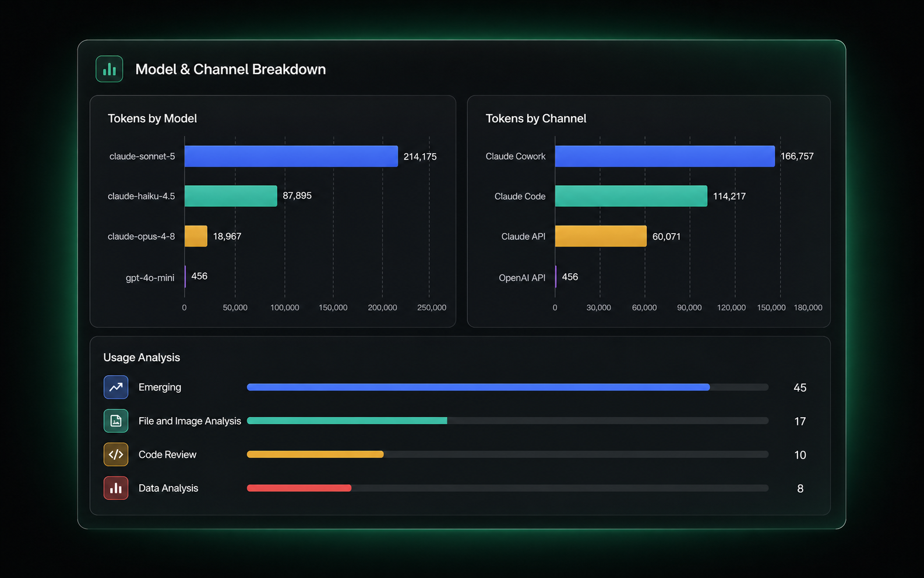
Task: Click the Claude Cowork blue bar
Action: (665, 156)
